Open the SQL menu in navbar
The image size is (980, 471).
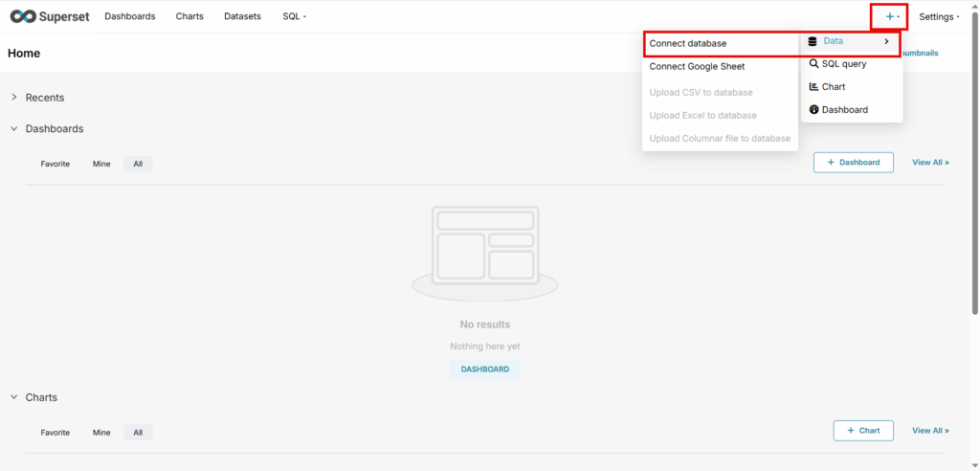point(294,16)
